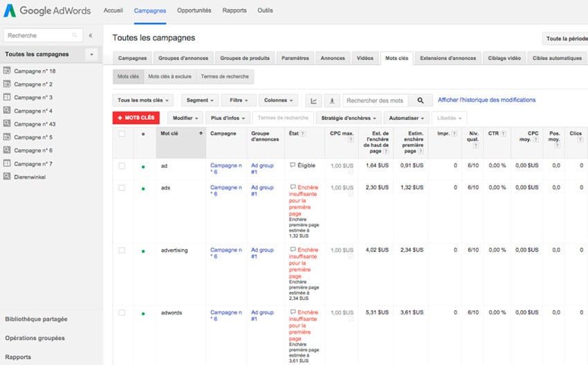Image resolution: width=588 pixels, height=365 pixels.
Task: Click the sidebar Recherche input field
Action: click(43, 35)
